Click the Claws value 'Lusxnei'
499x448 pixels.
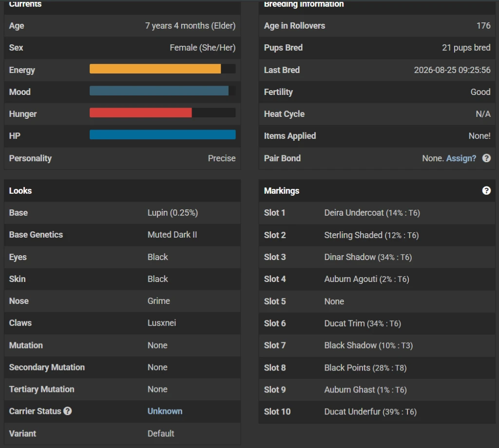(162, 323)
